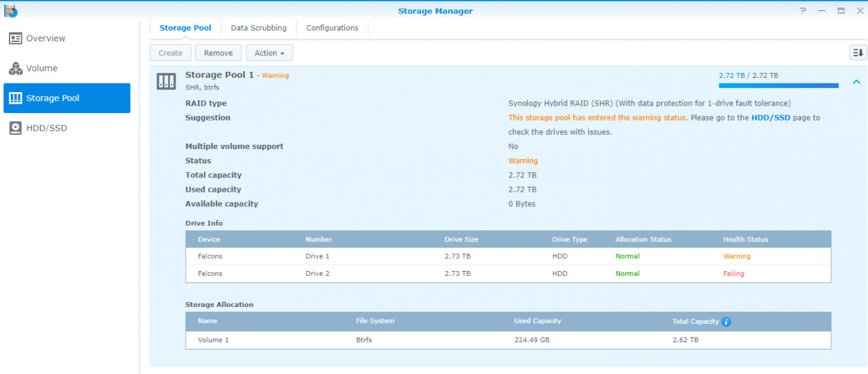The image size is (868, 374).
Task: Select the Drive 1 row cell
Action: 317,256
